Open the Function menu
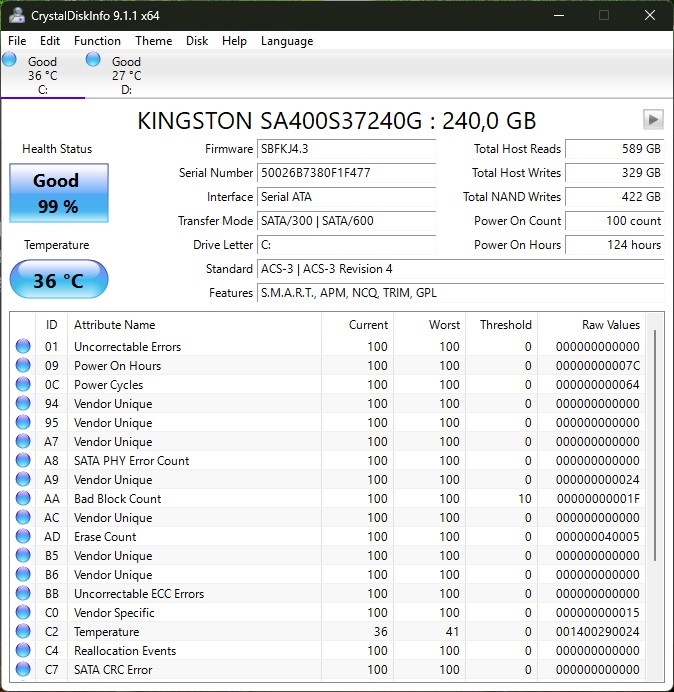The image size is (674, 692). pyautogui.click(x=97, y=41)
